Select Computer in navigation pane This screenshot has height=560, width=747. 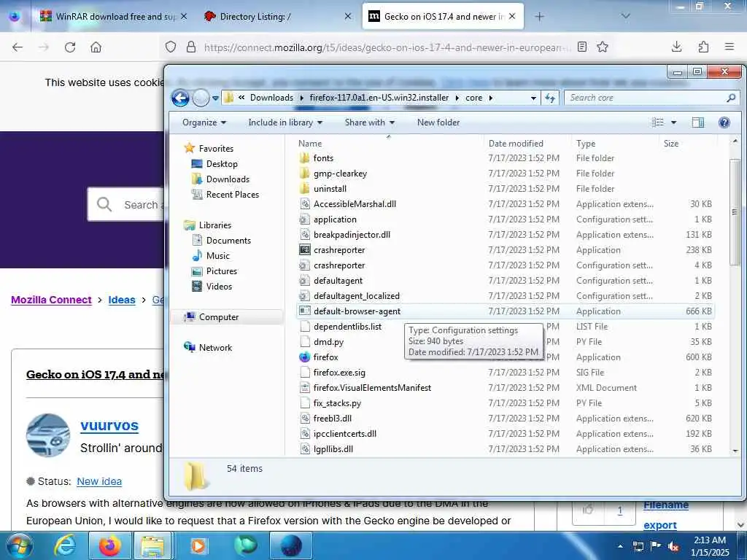click(x=218, y=317)
